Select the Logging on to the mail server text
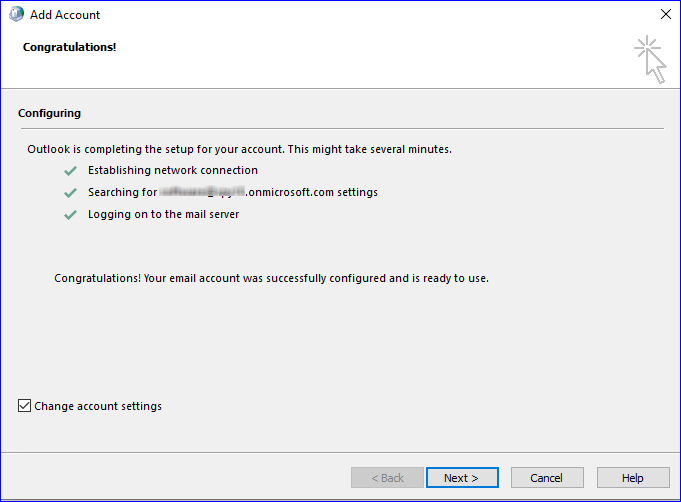 point(164,214)
